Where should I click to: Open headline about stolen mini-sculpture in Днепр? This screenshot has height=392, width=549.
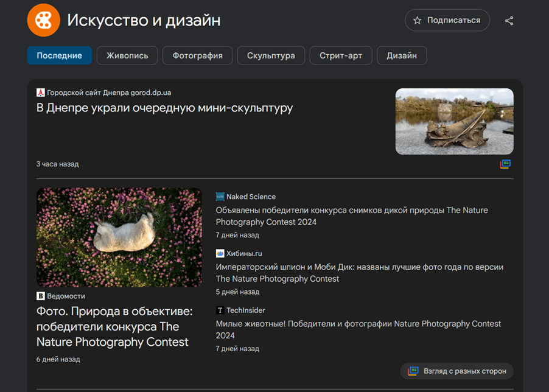pos(164,108)
